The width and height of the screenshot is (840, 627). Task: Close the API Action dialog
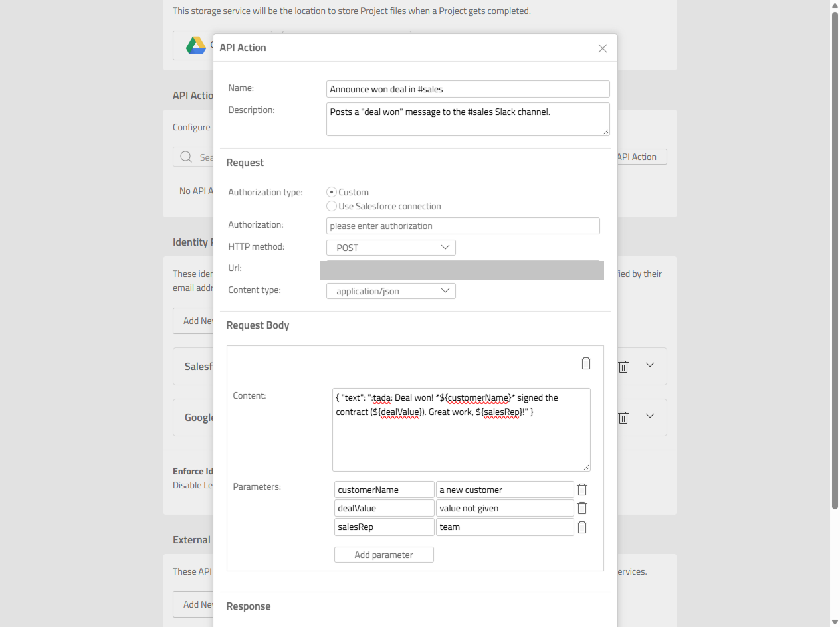click(x=603, y=48)
